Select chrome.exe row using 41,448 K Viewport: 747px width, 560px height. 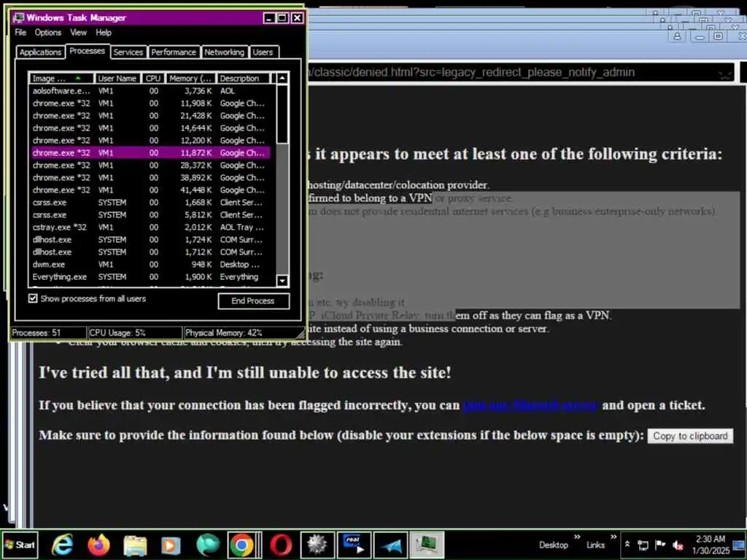150,190
